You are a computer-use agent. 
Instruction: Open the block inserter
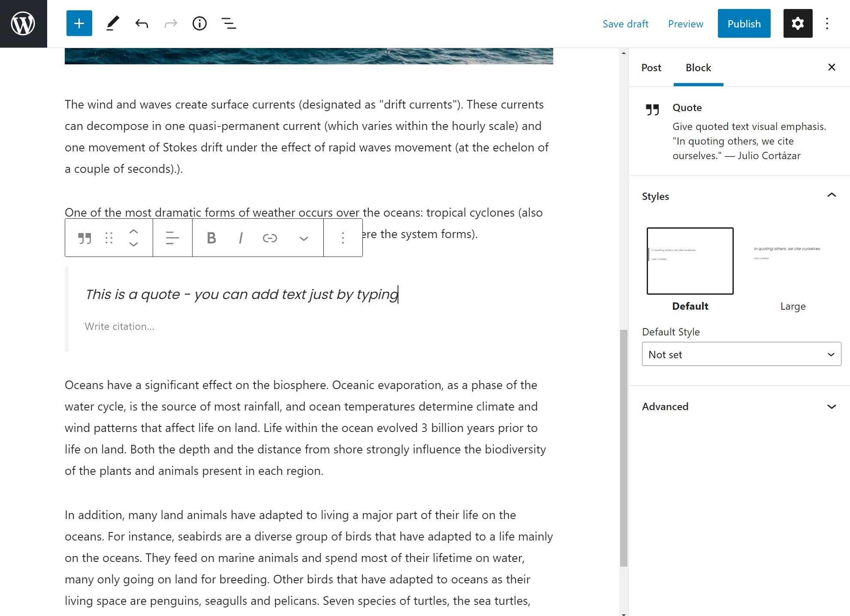pos(79,23)
